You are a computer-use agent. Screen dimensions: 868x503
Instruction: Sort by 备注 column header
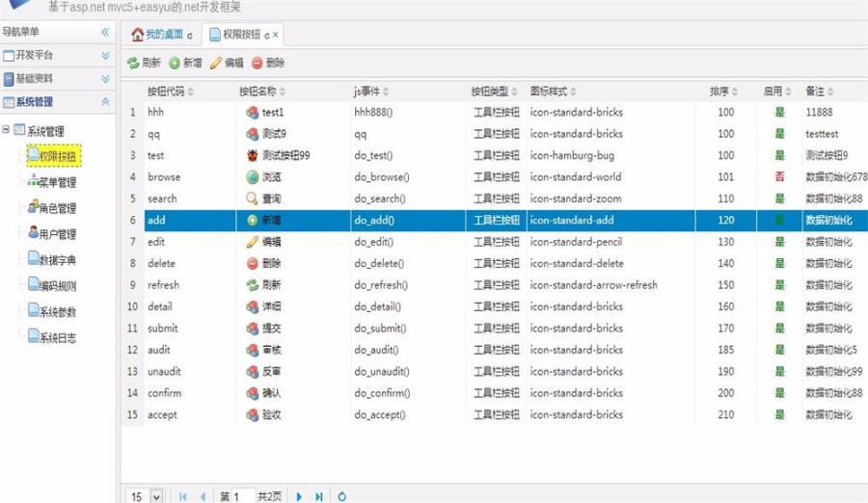[x=820, y=92]
